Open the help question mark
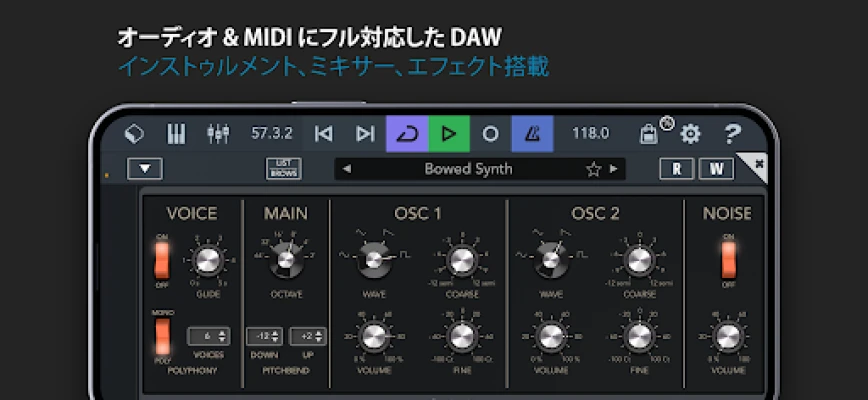Screen dimensions: 868x400 (x=732, y=133)
